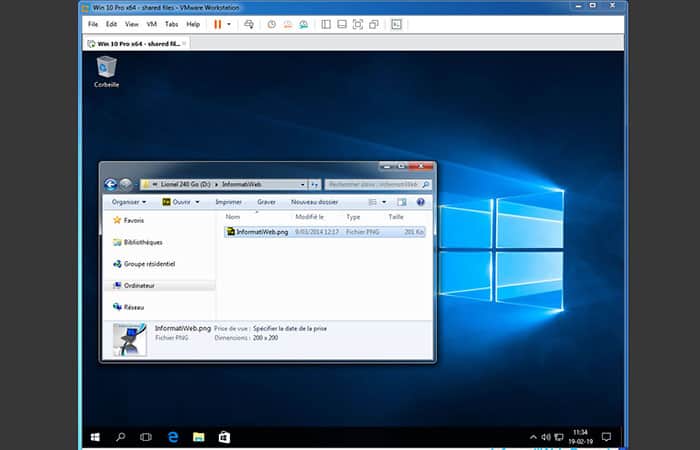The image size is (700, 450).
Task: Open the snapshot manager icon
Action: click(304, 25)
